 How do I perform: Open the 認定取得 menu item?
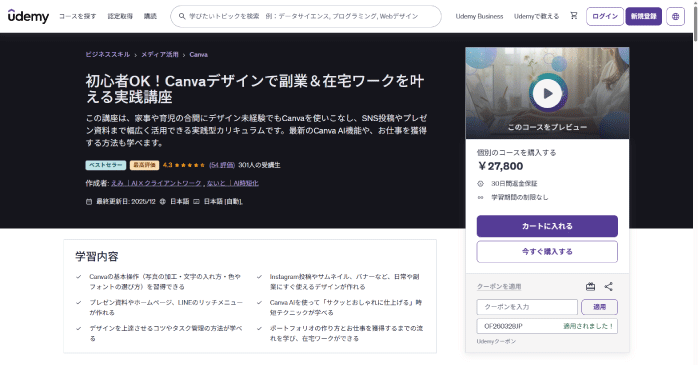[x=120, y=16]
